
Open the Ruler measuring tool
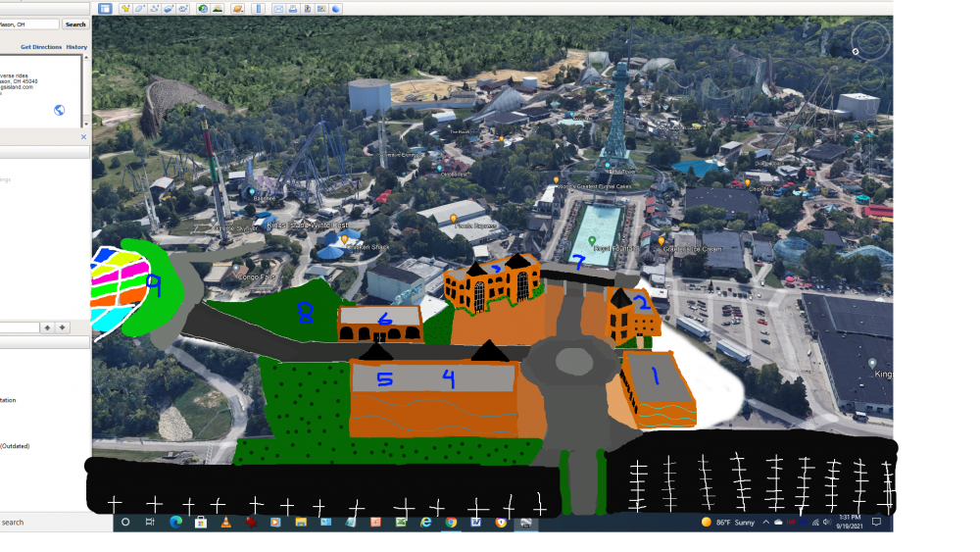258,9
